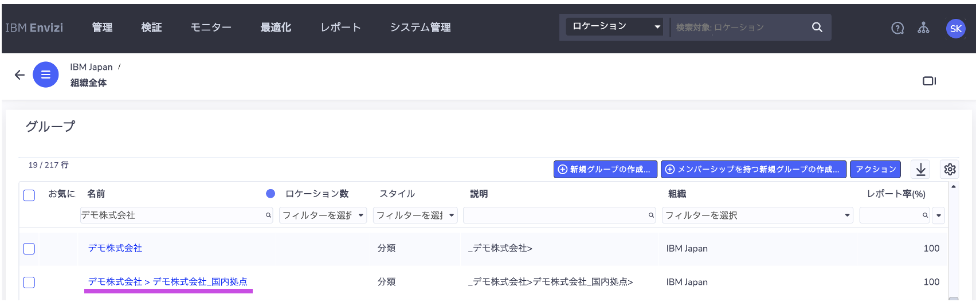The height and width of the screenshot is (306, 980).
Task: Open the スタイル filter dropdown
Action: pyautogui.click(x=415, y=215)
